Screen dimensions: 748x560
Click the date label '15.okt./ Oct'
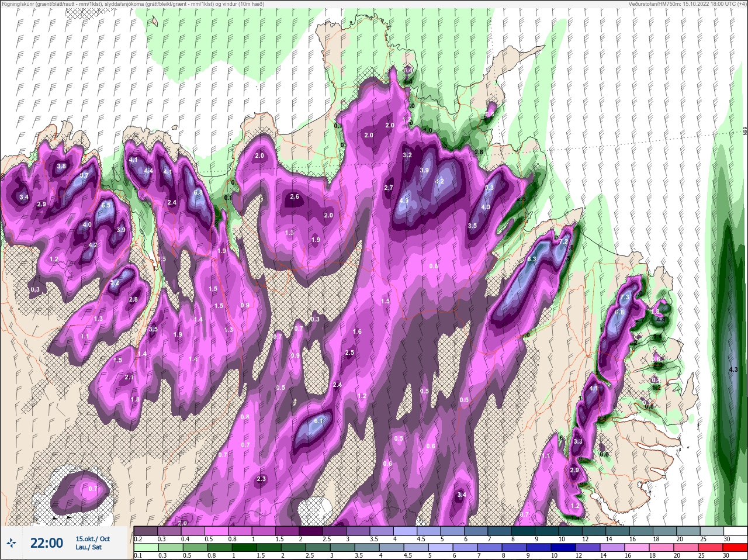tap(92, 538)
